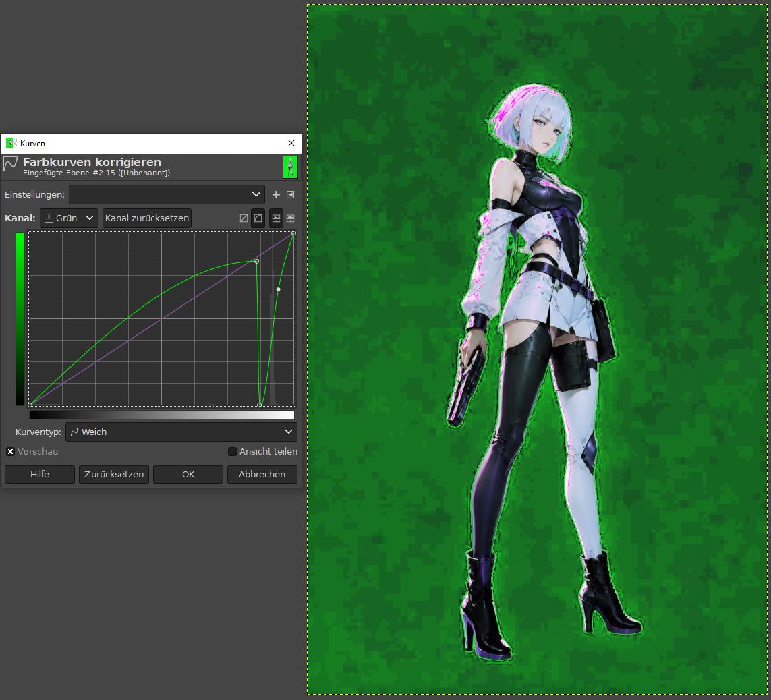Click the layer preview thumbnail in dialog header
The height and width of the screenshot is (700, 771).
(290, 167)
